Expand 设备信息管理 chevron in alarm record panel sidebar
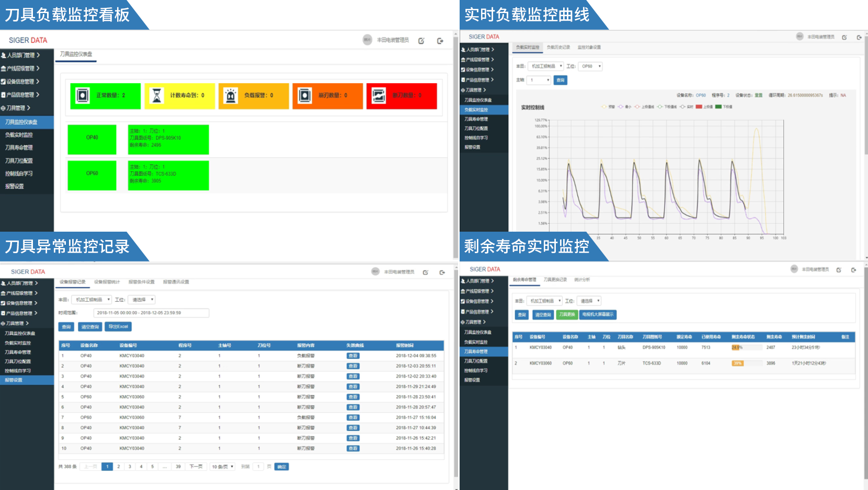The width and height of the screenshot is (868, 490). (36, 303)
